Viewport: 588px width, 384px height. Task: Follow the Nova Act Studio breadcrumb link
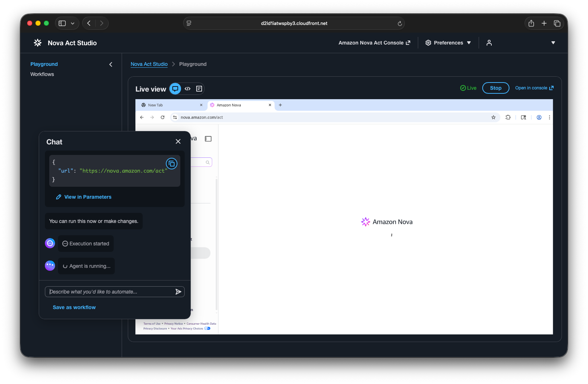[x=149, y=64]
